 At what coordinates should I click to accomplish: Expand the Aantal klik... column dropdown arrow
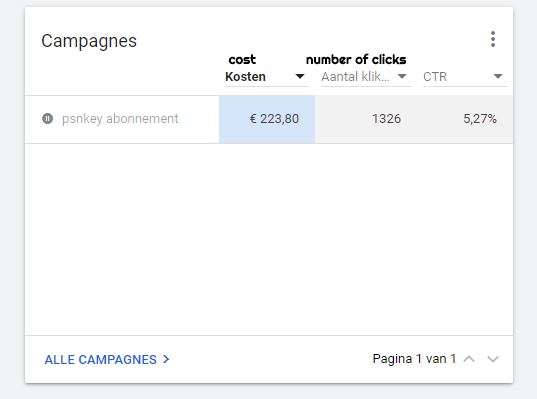tap(402, 76)
